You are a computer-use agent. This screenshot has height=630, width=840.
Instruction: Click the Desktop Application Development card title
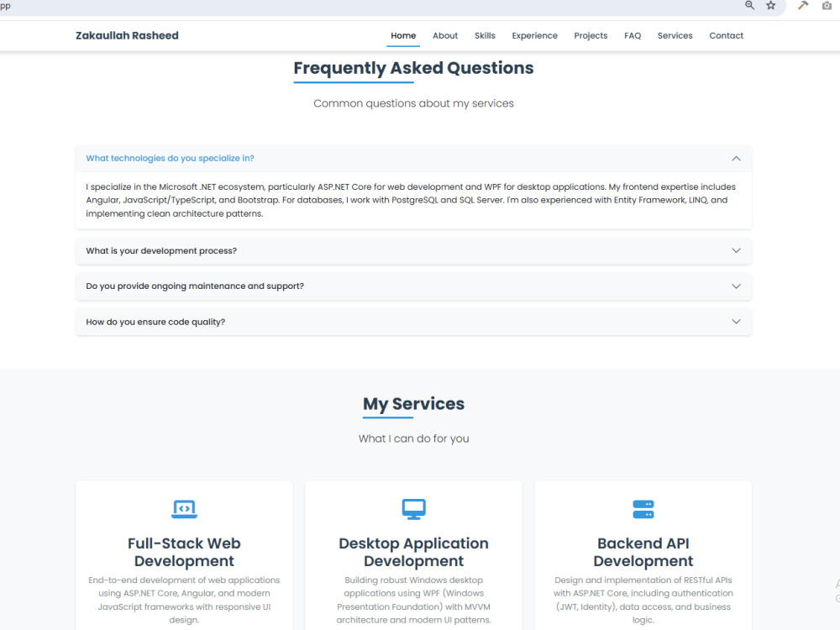pos(413,552)
